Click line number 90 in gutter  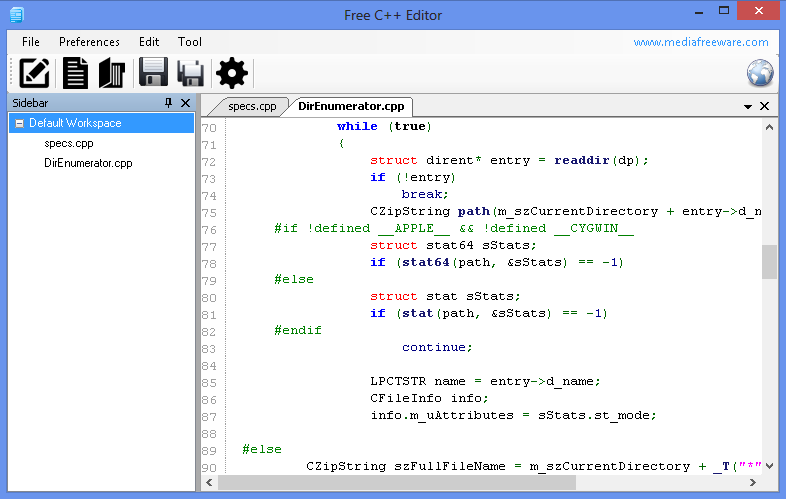(x=209, y=468)
